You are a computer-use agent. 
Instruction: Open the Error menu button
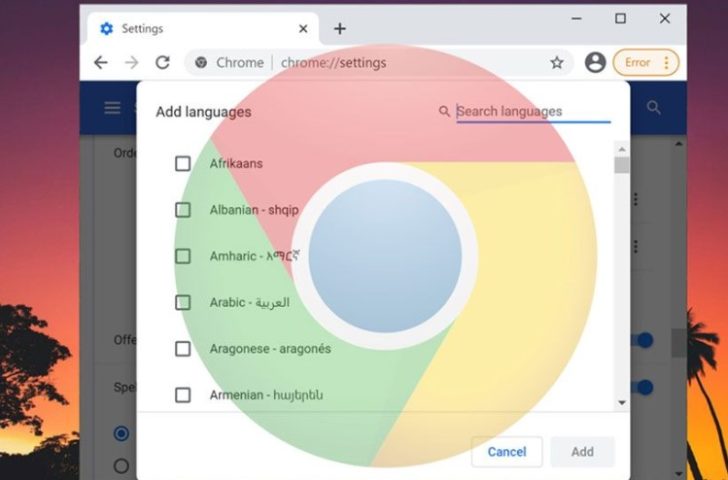click(x=646, y=62)
